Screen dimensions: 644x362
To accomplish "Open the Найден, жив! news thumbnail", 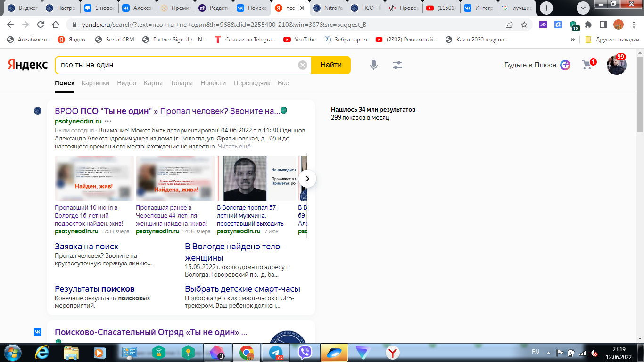I will (94, 179).
